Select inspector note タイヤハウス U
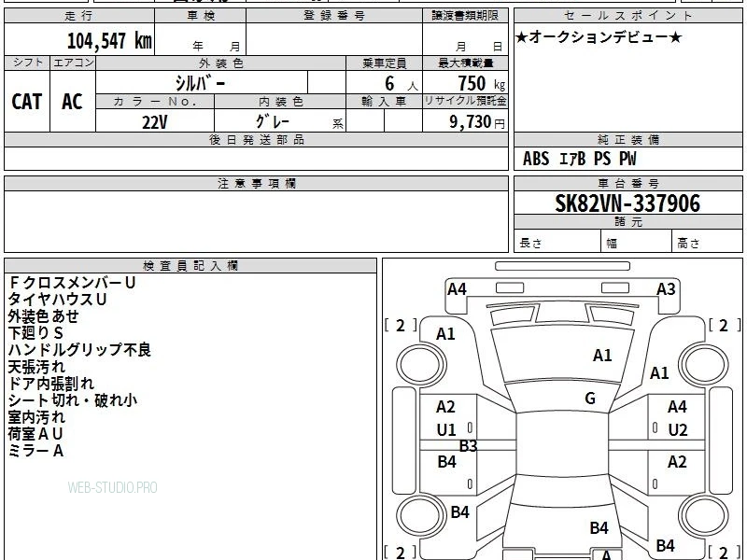The width and height of the screenshot is (747, 560). click(x=57, y=300)
